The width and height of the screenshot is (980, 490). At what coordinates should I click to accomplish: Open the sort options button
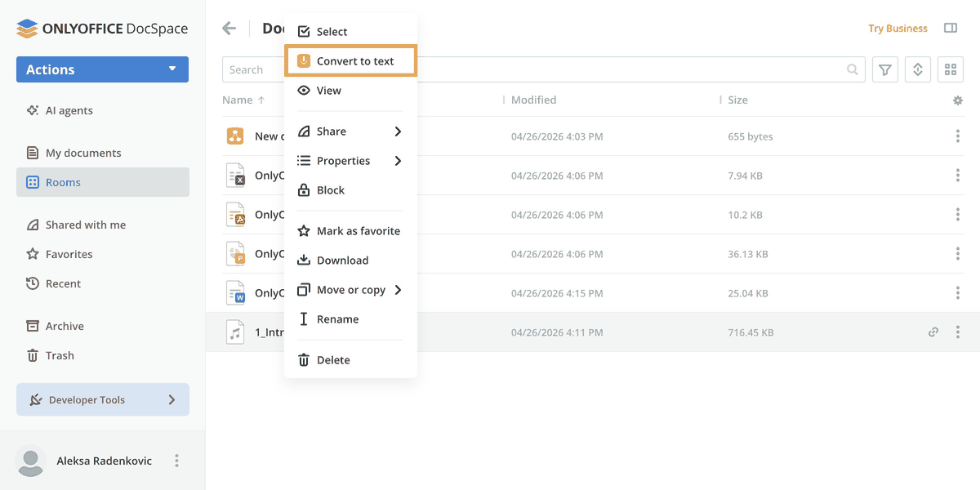click(918, 69)
